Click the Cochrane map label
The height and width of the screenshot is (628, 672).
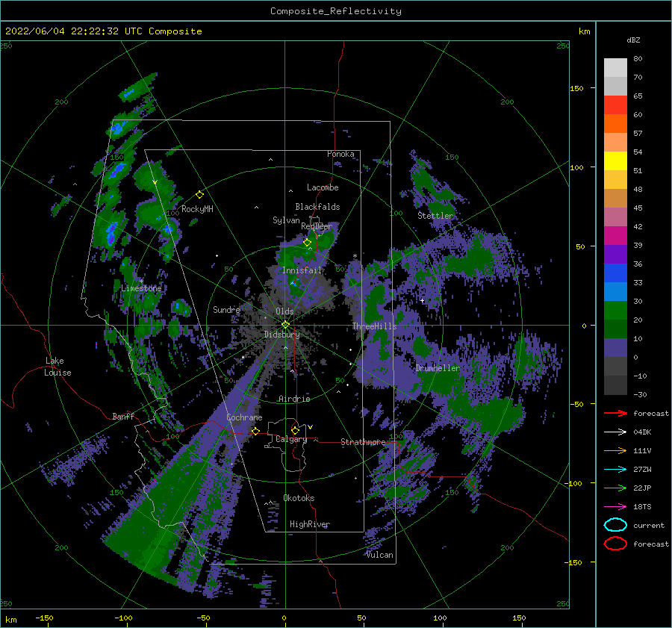[244, 417]
